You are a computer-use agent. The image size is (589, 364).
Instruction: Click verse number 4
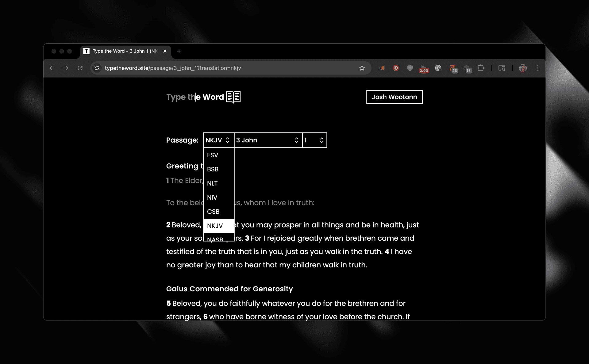(387, 251)
